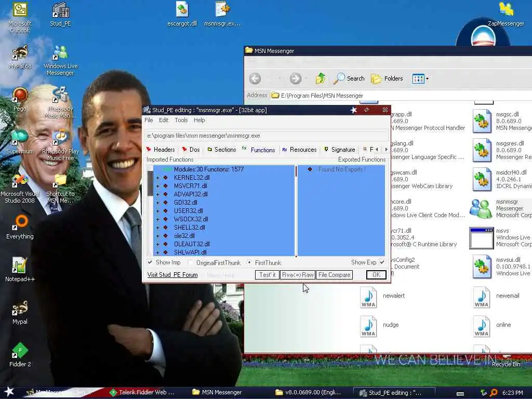Select the FirstThunk radio option
This screenshot has width=532, height=399.
point(249,262)
